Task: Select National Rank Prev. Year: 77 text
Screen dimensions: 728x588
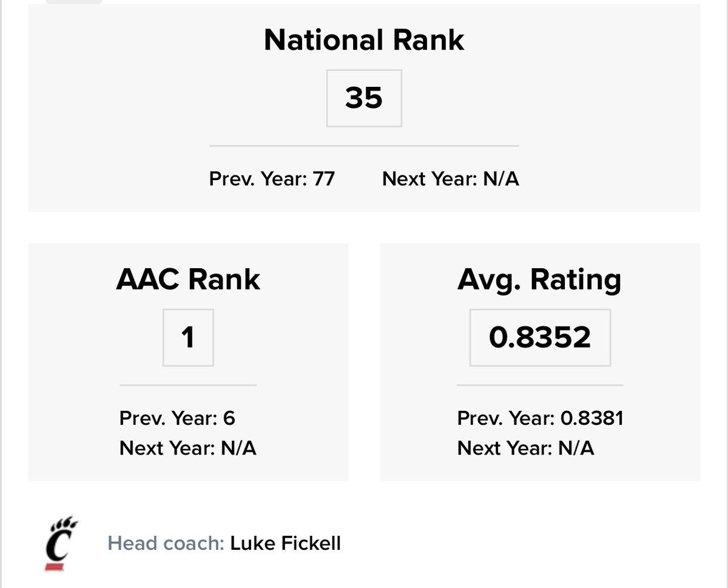Action: (272, 179)
